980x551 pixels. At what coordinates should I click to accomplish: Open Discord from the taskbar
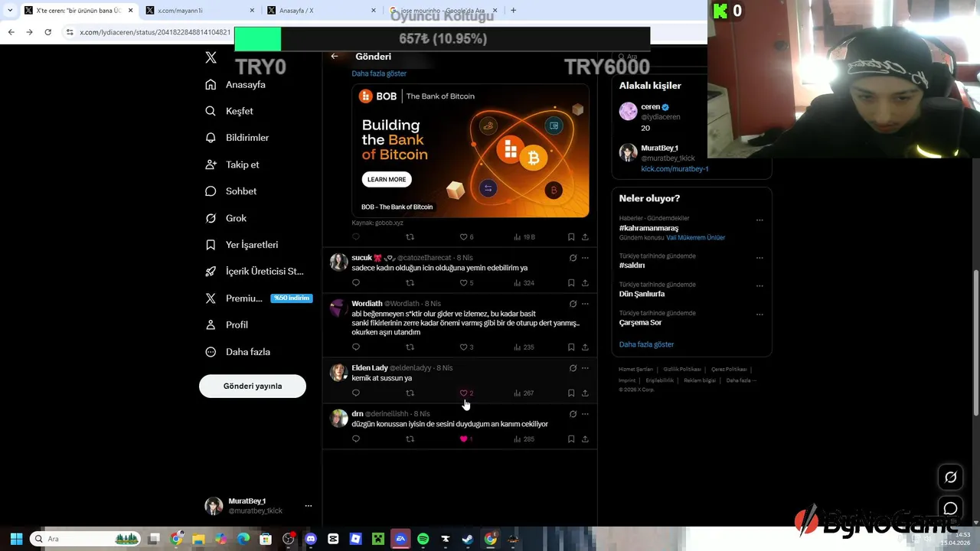311,539
